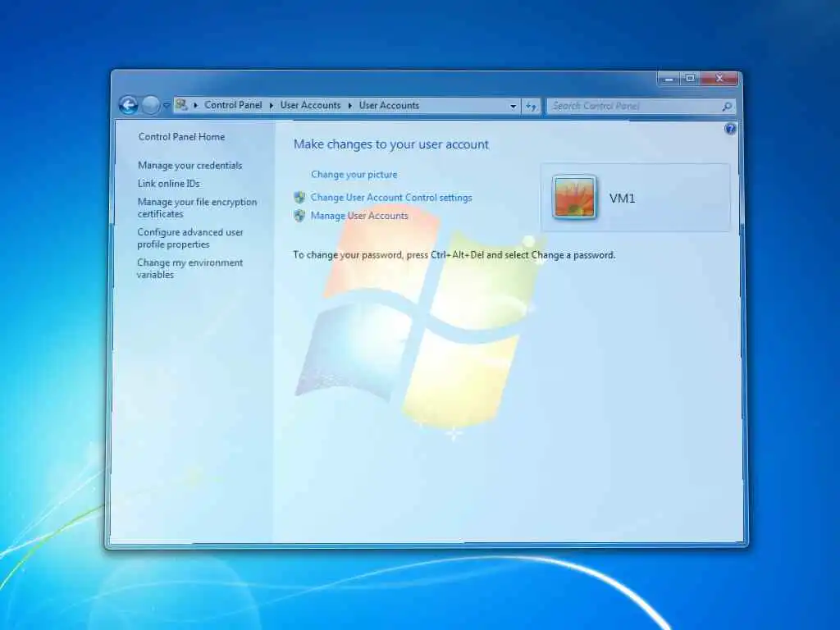This screenshot has width=840, height=630.
Task: Open Link online IDs
Action: (169, 184)
